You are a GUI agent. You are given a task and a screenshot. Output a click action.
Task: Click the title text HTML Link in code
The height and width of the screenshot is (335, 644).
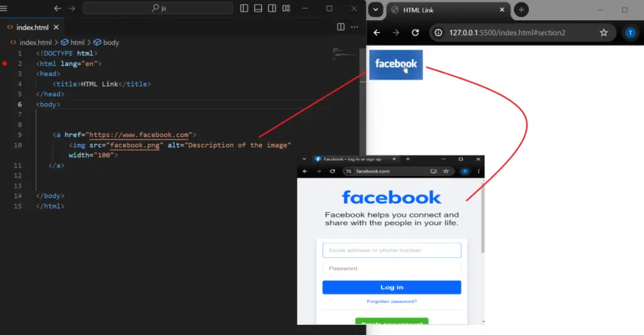[99, 84]
